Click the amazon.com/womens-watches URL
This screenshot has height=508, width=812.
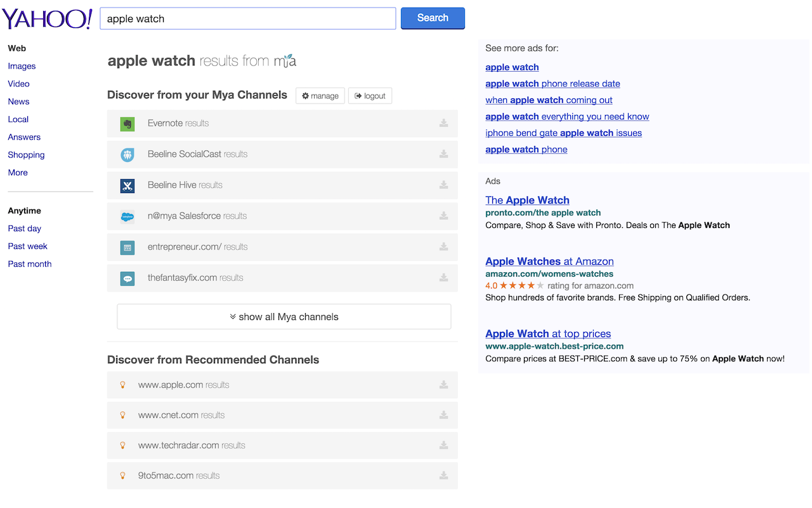[x=549, y=274]
